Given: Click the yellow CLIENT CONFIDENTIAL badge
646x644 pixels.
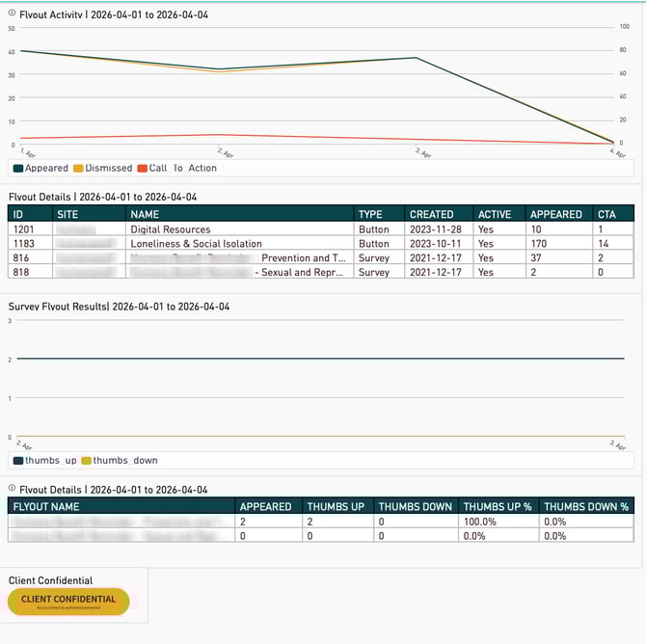Looking at the screenshot, I should tap(68, 601).
